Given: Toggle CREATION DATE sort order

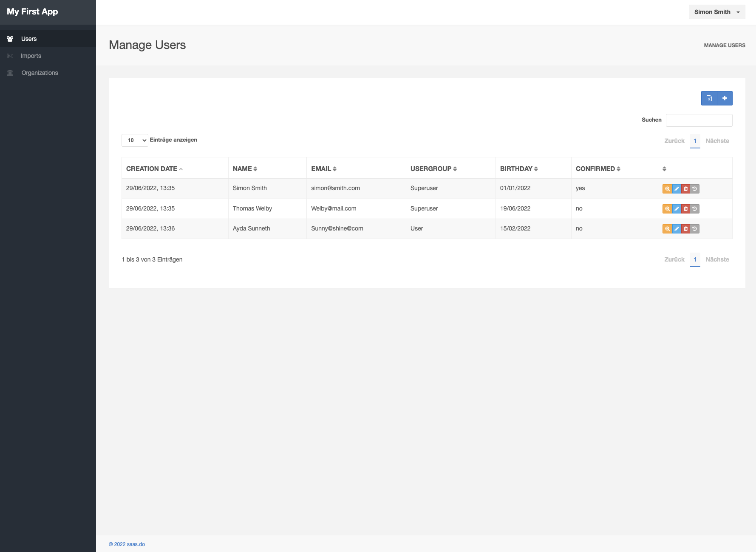Looking at the screenshot, I should [x=154, y=168].
